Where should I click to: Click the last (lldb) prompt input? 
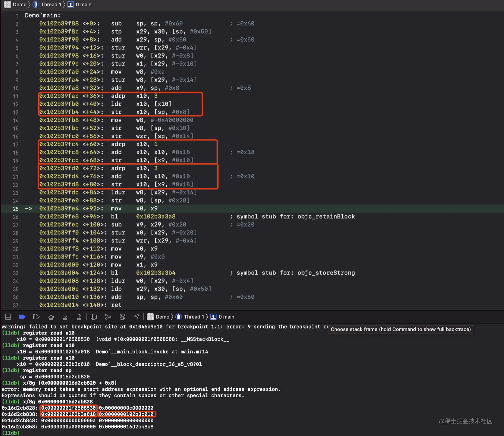(x=11, y=433)
